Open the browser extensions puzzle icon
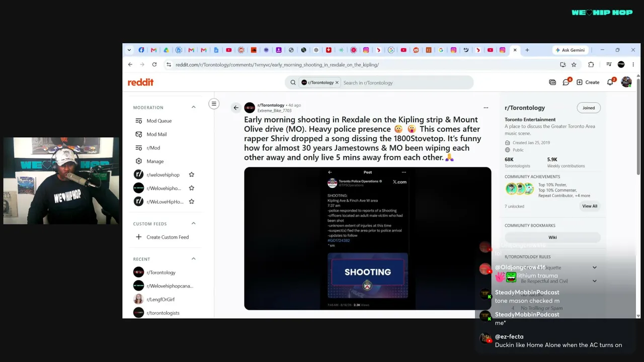This screenshot has width=644, height=362. tap(591, 64)
